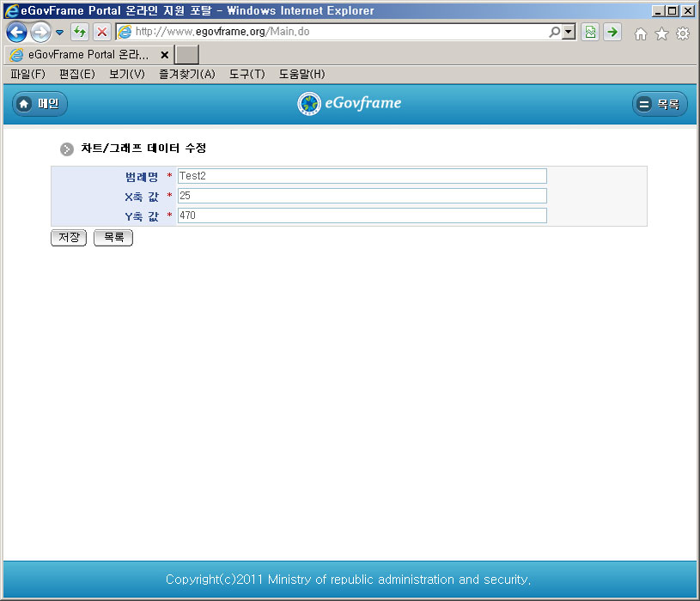Click the compatibility view icon
Screen dimensions: 700x601
(x=590, y=33)
